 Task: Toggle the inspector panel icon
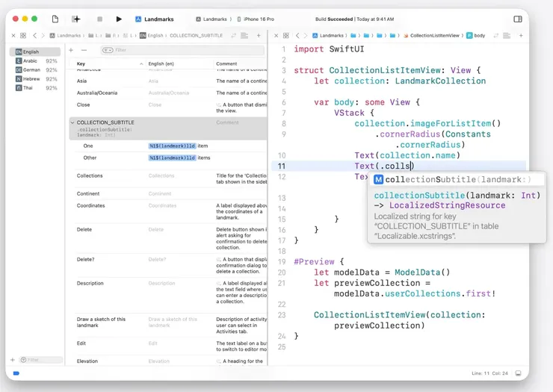[518, 19]
